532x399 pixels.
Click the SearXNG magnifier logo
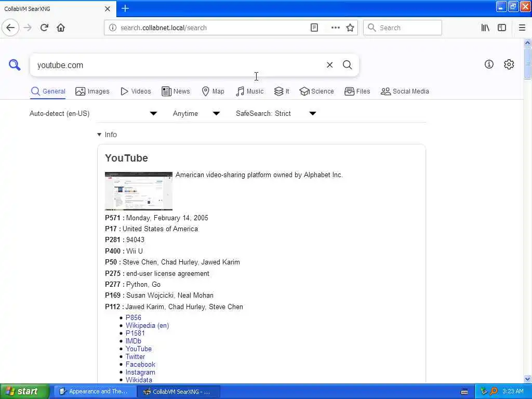click(x=15, y=64)
